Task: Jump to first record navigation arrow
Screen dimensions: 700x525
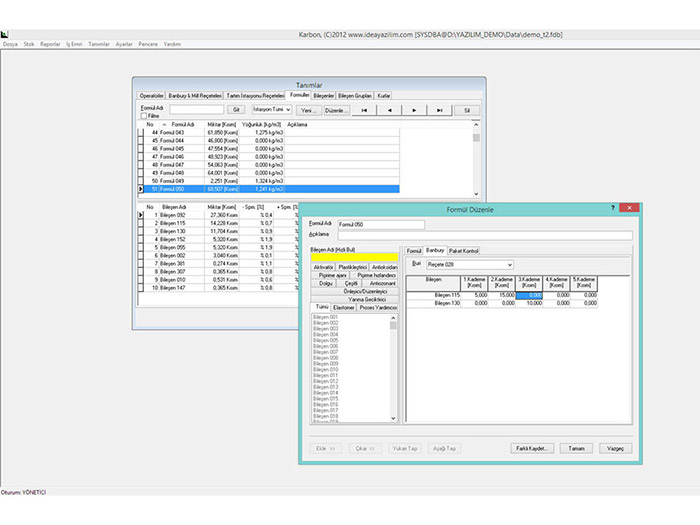Action: click(364, 109)
